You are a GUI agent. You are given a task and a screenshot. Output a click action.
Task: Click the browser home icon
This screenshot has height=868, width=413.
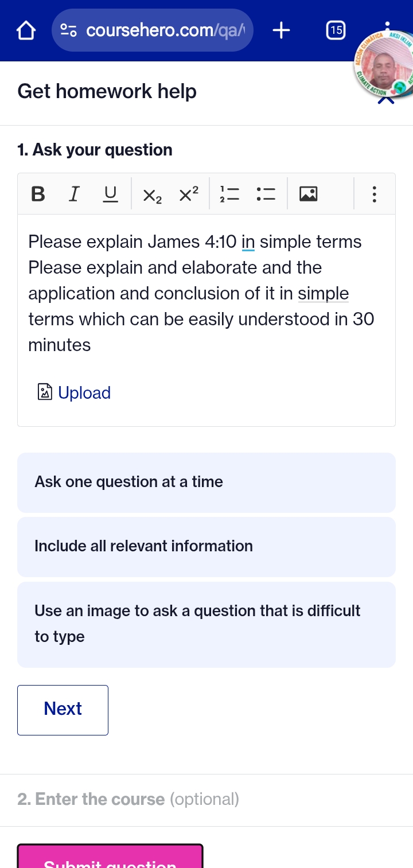tap(25, 30)
